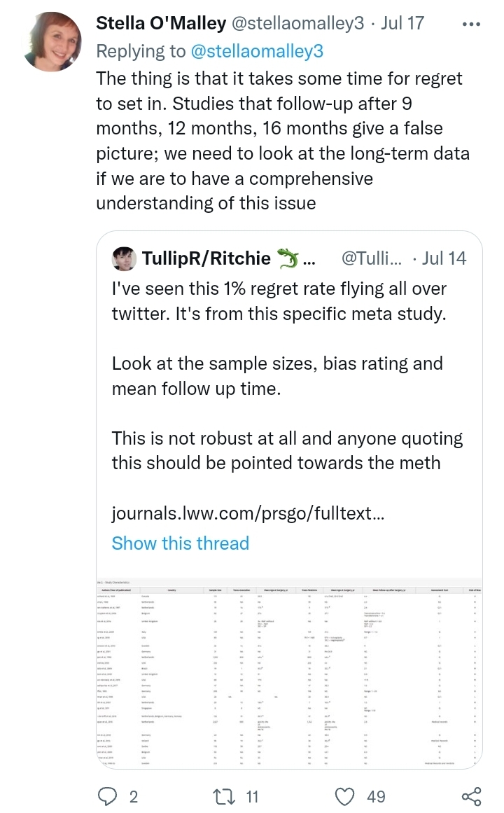
Task: Click the Stella O'Malley display name
Action: 161,23
